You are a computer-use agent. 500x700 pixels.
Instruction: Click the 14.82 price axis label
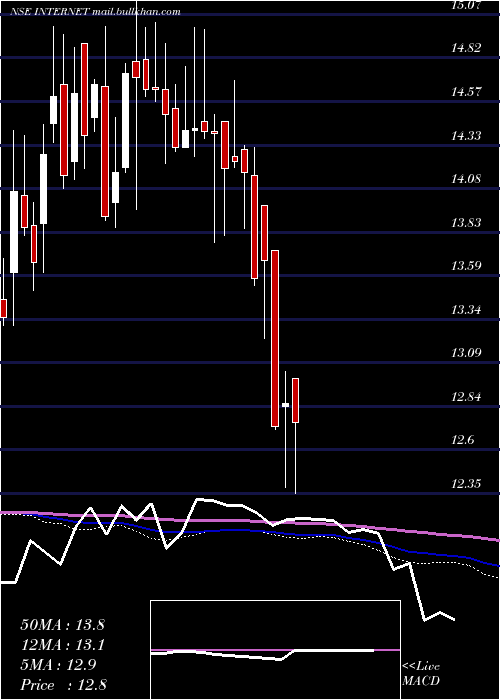pos(466,48)
